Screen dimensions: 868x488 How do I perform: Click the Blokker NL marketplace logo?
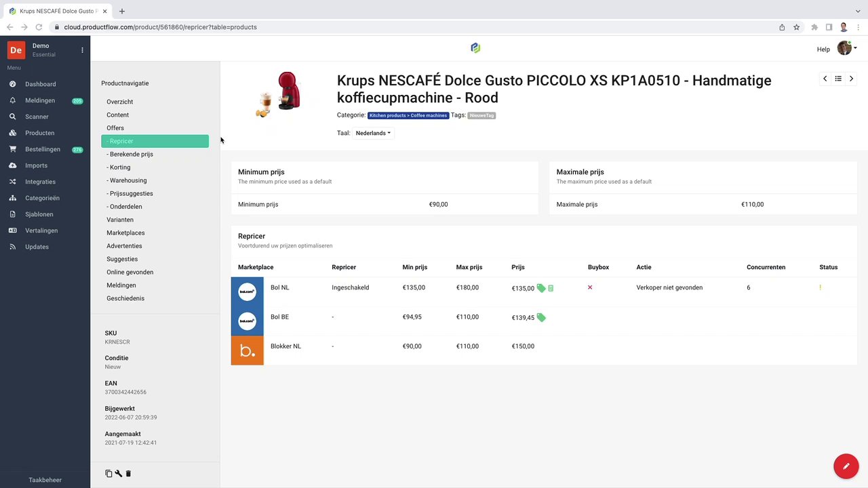tap(247, 350)
